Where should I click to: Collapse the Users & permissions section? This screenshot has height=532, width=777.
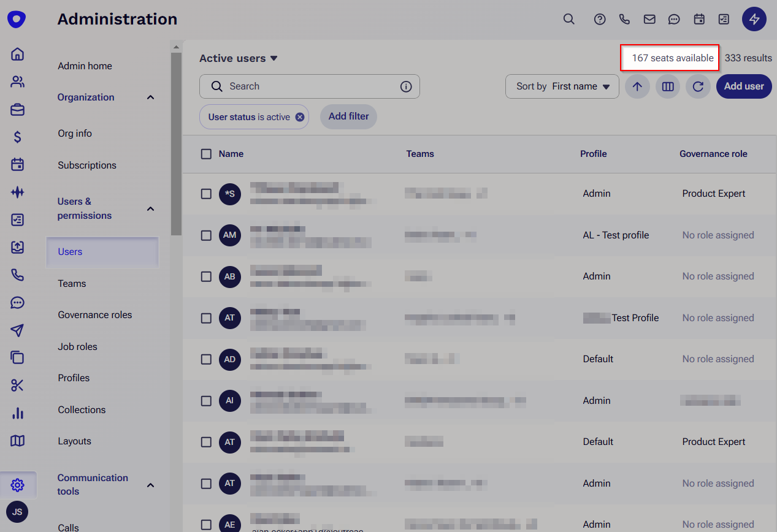pyautogui.click(x=151, y=209)
